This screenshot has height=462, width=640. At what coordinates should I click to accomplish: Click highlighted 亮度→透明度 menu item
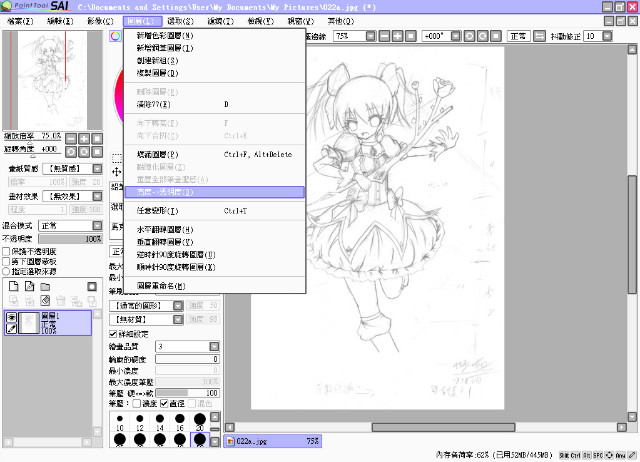tap(215, 192)
